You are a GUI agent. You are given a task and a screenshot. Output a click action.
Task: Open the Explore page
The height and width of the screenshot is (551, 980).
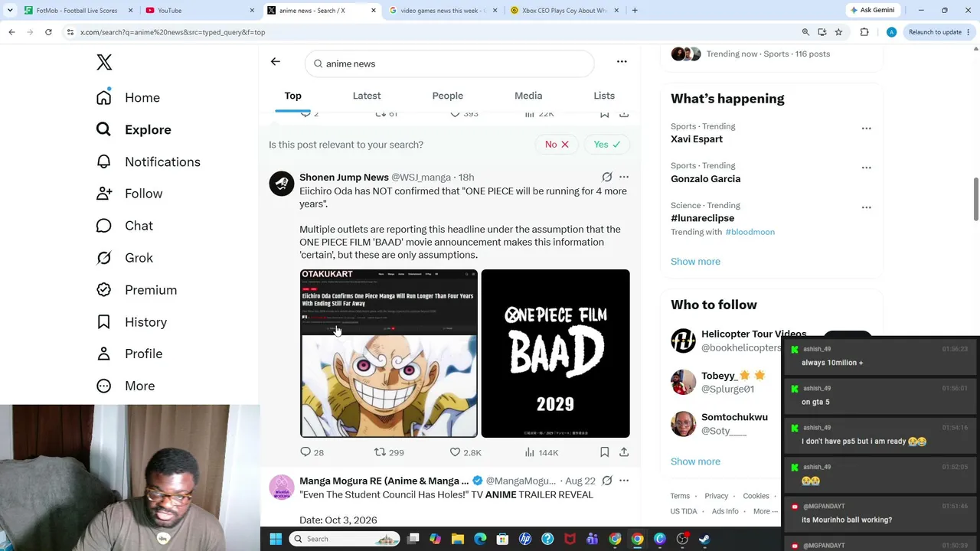click(133, 130)
